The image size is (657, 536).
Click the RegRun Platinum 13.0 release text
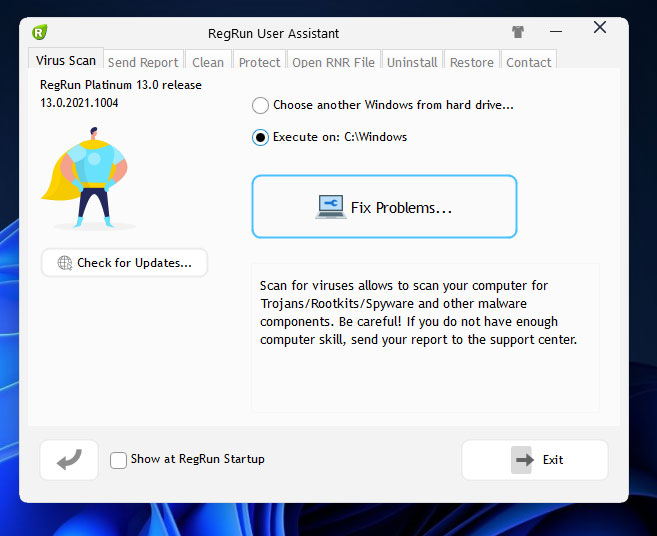point(121,85)
